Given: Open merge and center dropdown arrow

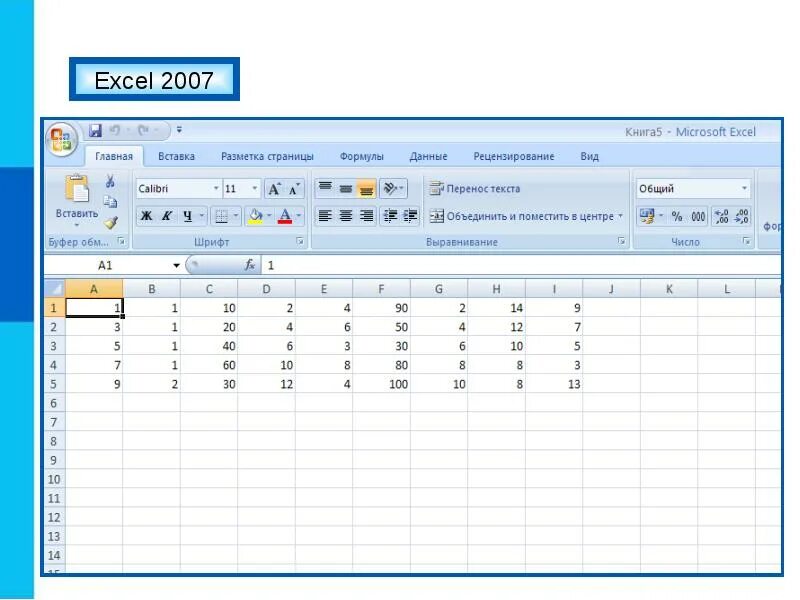Looking at the screenshot, I should (x=620, y=216).
